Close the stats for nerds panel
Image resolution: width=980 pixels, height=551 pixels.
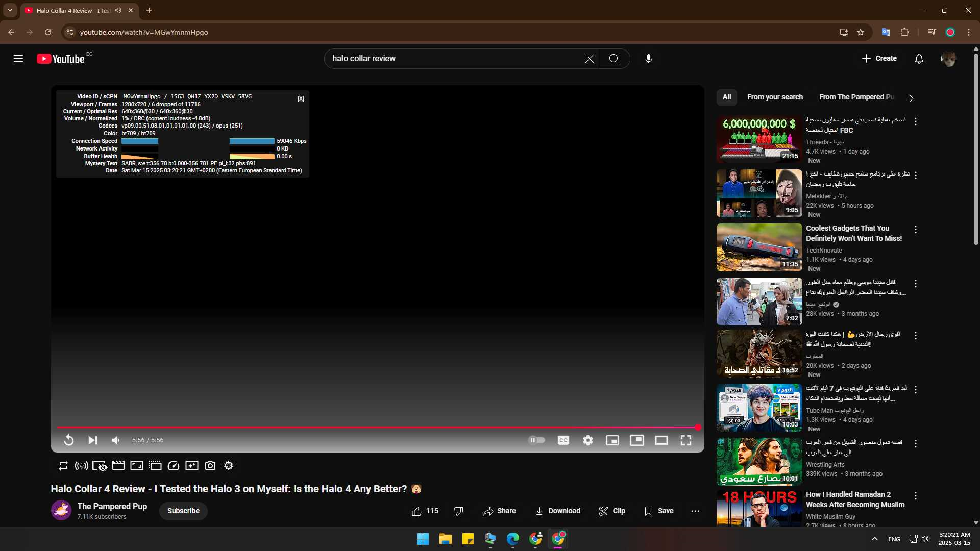pos(301,99)
